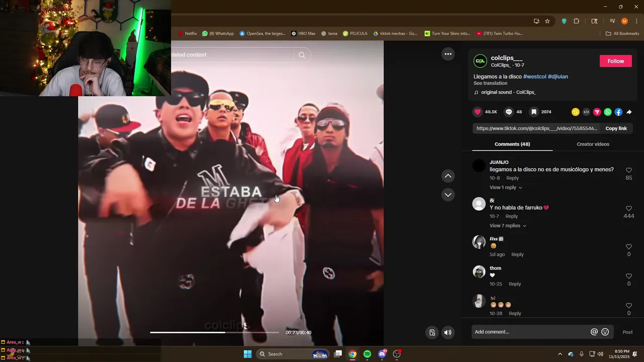The height and width of the screenshot is (362, 644).
Task: Open the (8) WhatsApp bookmark
Action: (x=218, y=34)
